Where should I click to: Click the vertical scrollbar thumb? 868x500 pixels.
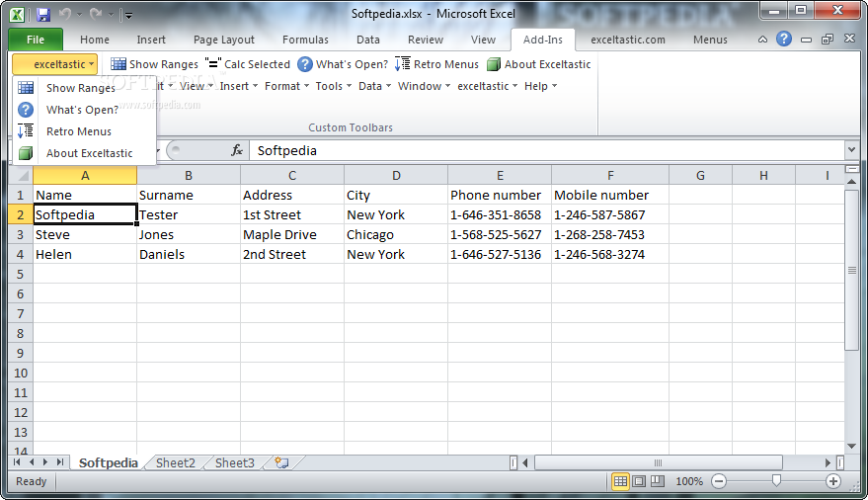tap(851, 270)
